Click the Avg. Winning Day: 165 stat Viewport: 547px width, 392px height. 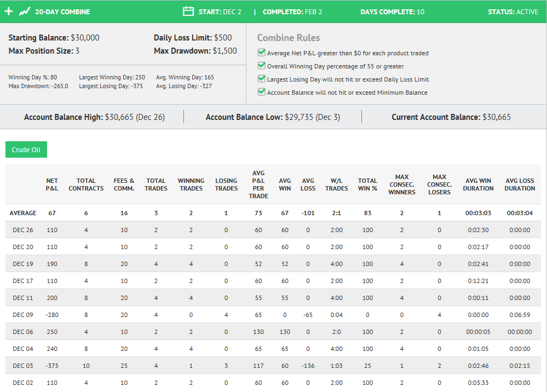pos(185,77)
